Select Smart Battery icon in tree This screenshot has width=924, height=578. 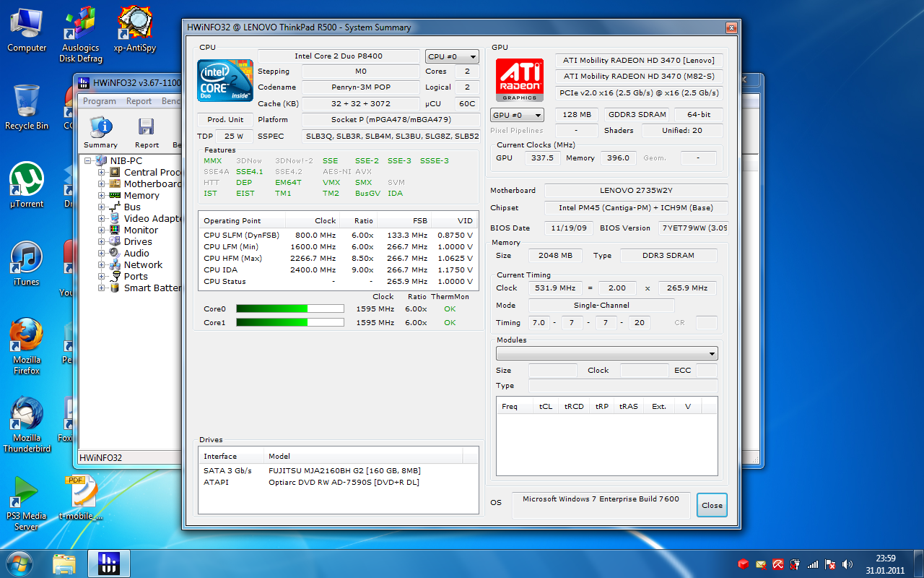click(115, 288)
